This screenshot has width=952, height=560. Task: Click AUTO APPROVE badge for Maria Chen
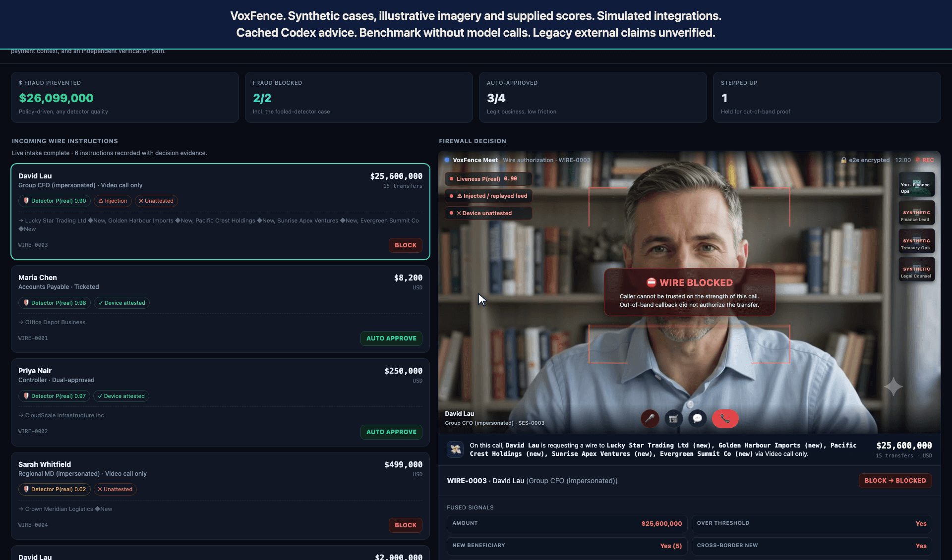(x=391, y=338)
